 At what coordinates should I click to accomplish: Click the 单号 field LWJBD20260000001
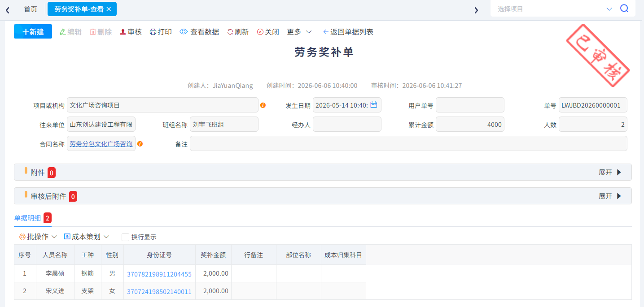coord(593,105)
